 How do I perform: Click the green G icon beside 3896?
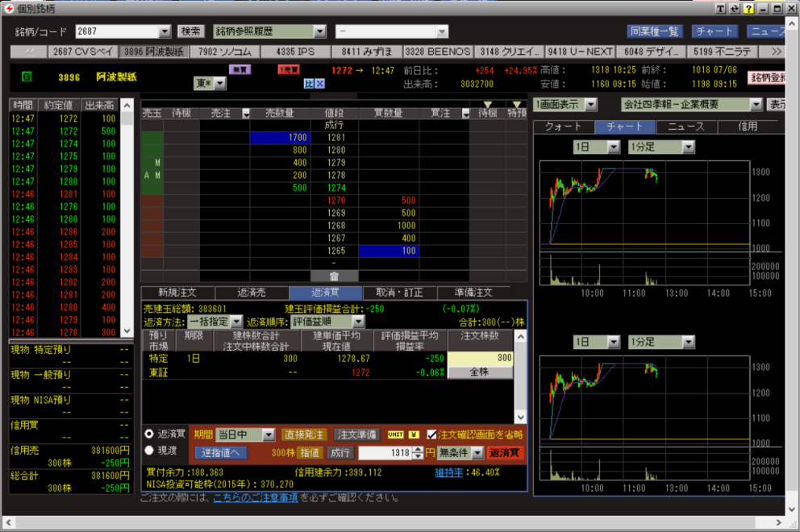(x=27, y=77)
